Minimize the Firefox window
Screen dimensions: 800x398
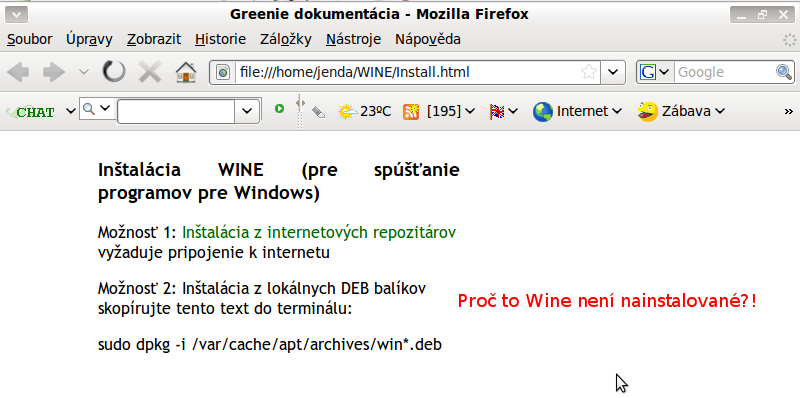(x=741, y=15)
